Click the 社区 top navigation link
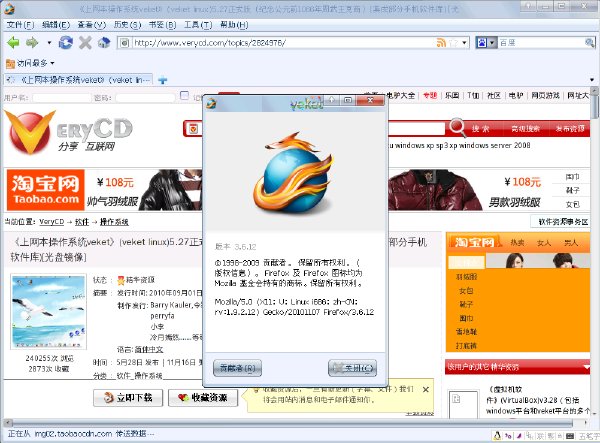Viewport: 600px width, 443px height. pyautogui.click(x=494, y=95)
